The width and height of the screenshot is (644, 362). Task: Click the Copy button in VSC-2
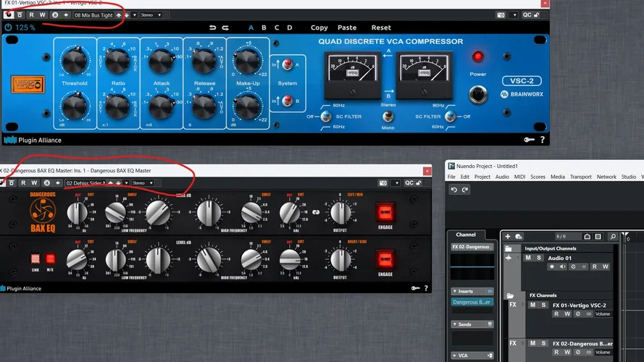pyautogui.click(x=319, y=28)
